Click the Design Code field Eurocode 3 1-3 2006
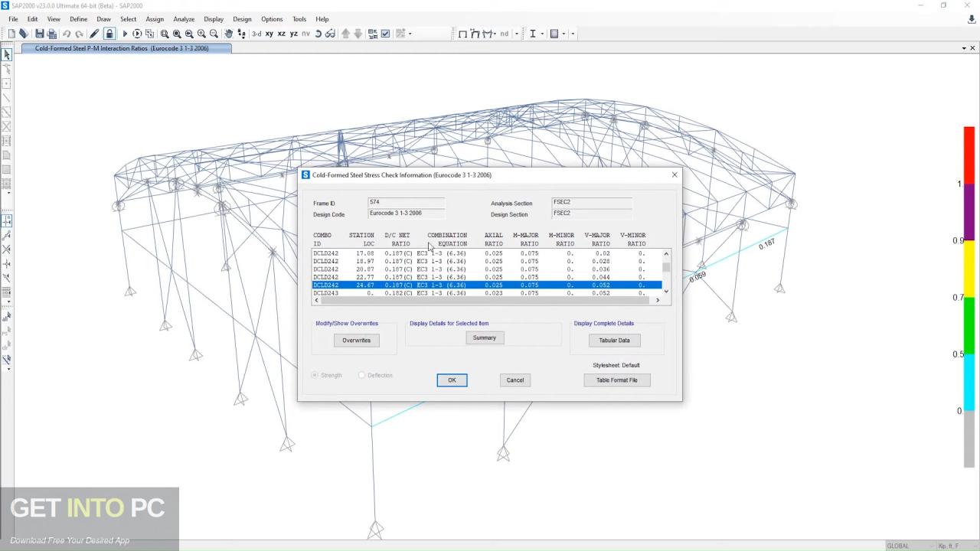980x551 pixels. 406,214
